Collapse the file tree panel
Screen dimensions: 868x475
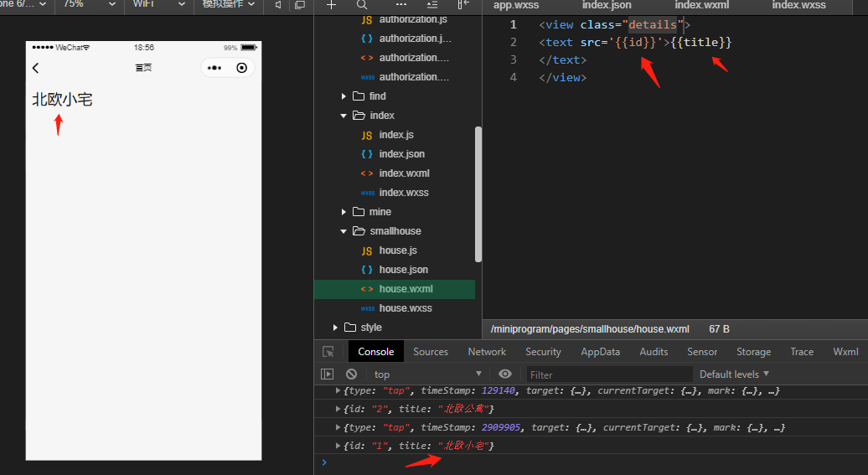[464, 5]
